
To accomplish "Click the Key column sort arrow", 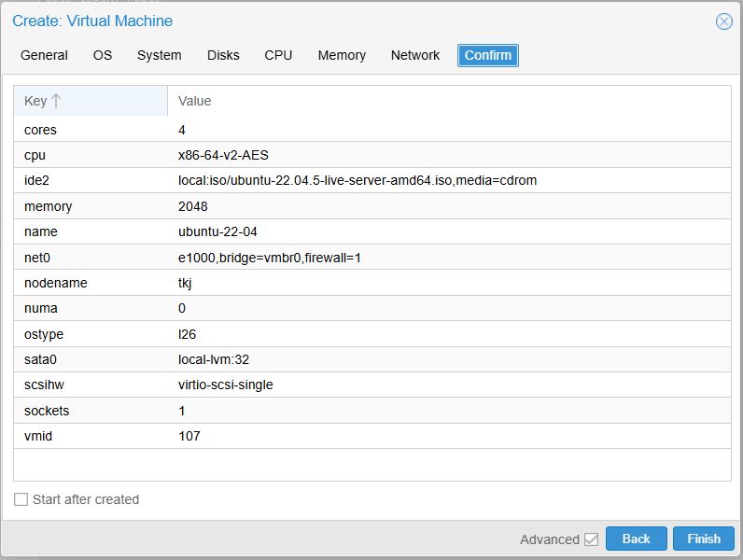I will point(56,101).
